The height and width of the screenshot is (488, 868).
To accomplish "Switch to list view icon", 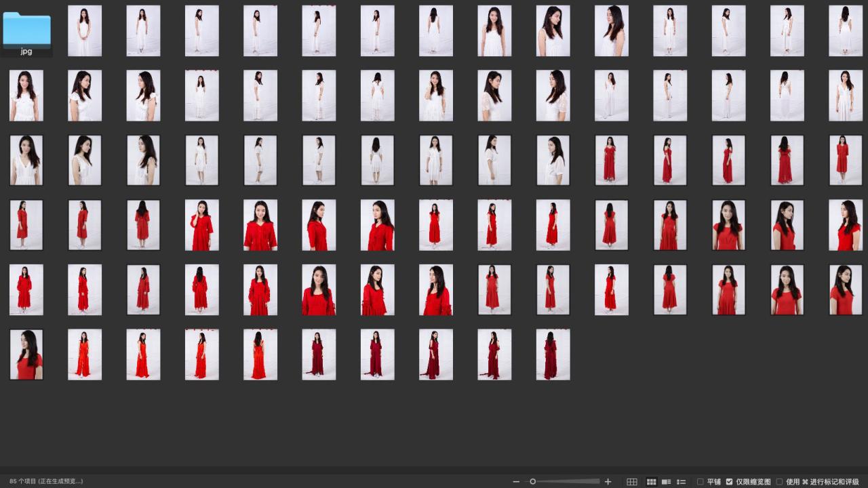I will pos(682,482).
